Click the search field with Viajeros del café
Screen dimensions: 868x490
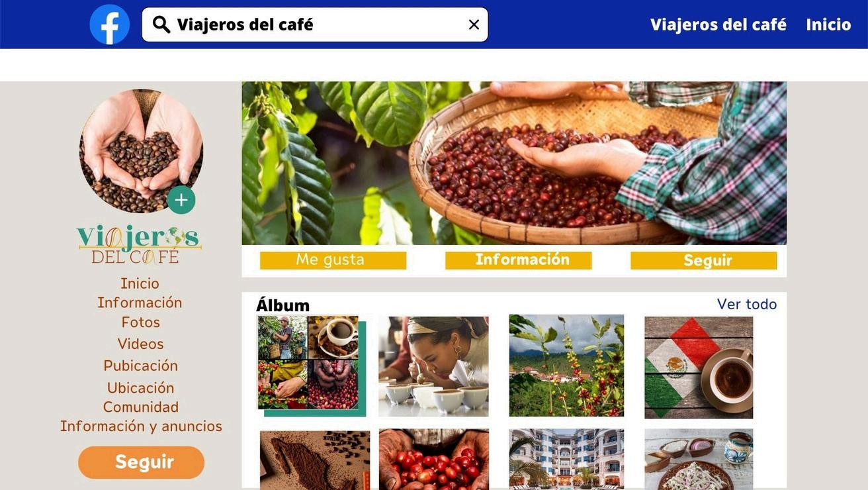click(x=315, y=24)
